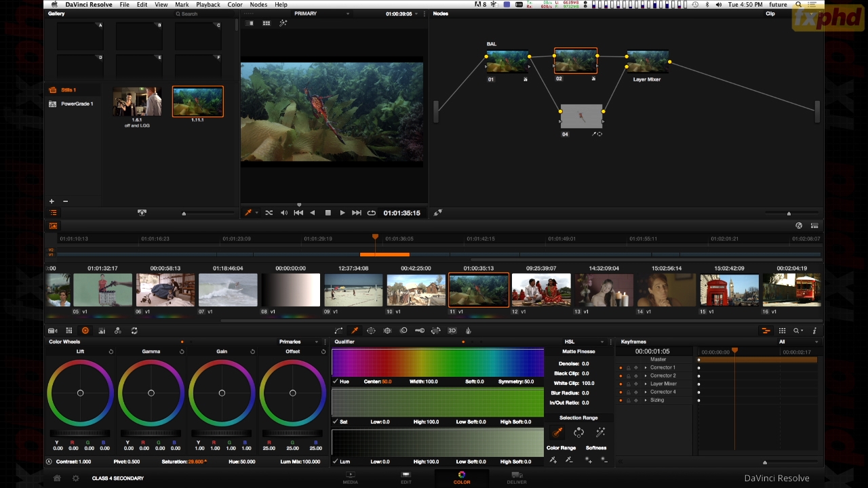This screenshot has height=488, width=868.
Task: Select the Power Window palette icon
Action: [x=371, y=331]
